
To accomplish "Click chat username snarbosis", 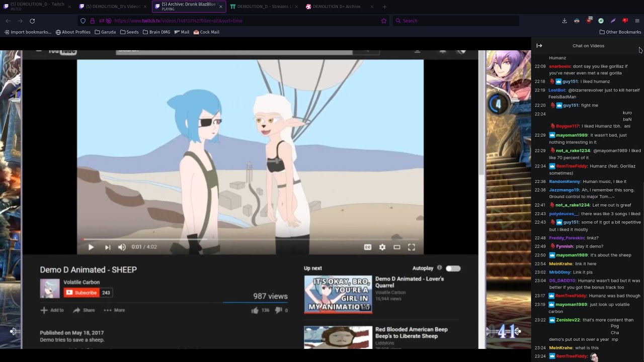I will (560, 66).
